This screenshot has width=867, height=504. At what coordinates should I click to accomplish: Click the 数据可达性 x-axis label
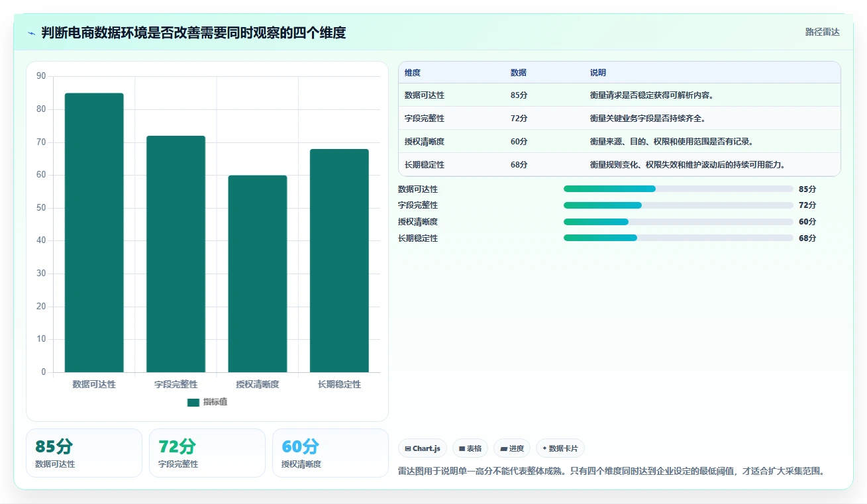click(94, 384)
